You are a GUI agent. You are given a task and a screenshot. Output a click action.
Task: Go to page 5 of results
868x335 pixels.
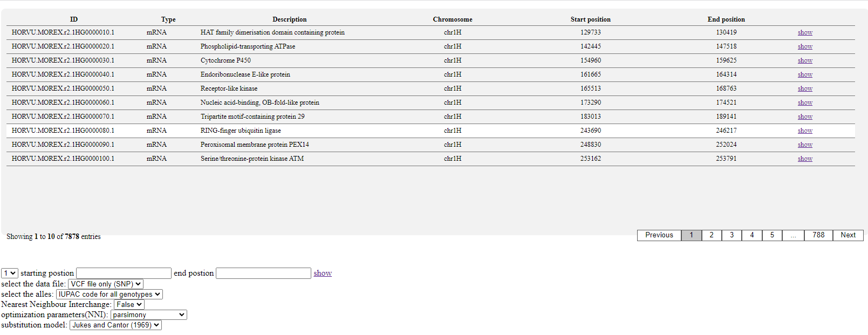[772, 235]
